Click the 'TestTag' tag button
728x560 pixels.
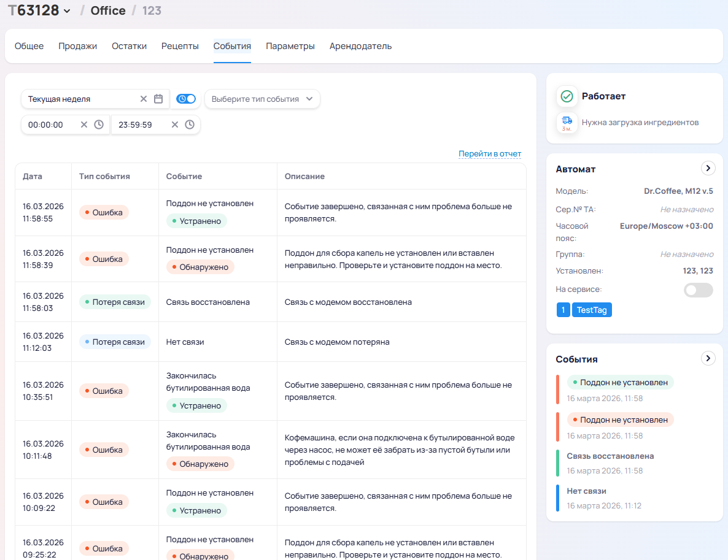tap(592, 310)
